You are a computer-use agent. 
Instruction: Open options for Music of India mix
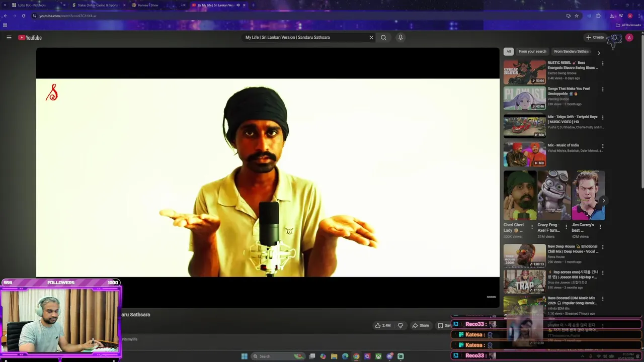tap(603, 146)
